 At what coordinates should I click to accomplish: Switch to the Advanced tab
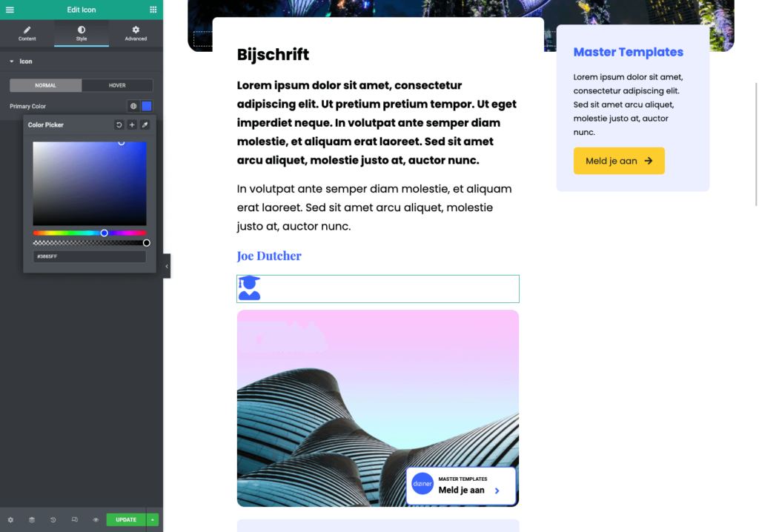(x=136, y=33)
